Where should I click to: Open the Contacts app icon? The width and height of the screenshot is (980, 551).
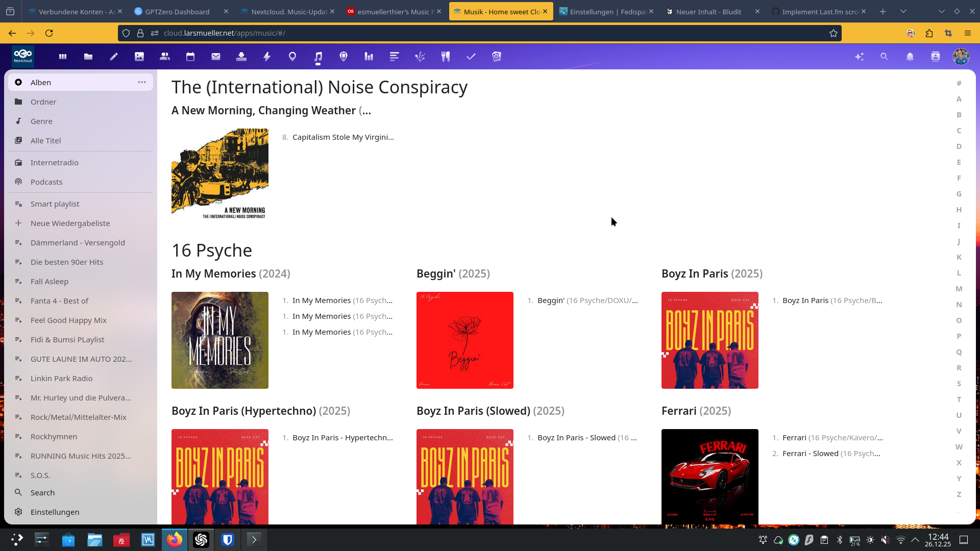pos(165,57)
